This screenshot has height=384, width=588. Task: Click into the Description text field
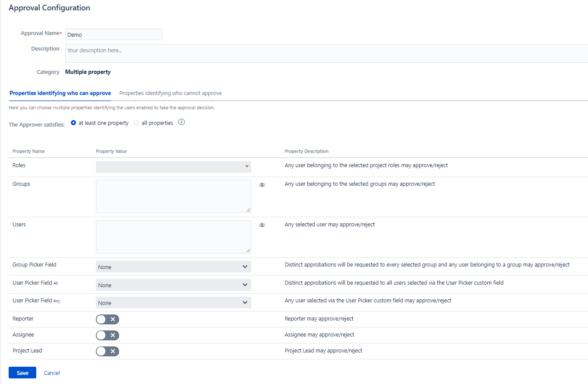click(326, 53)
